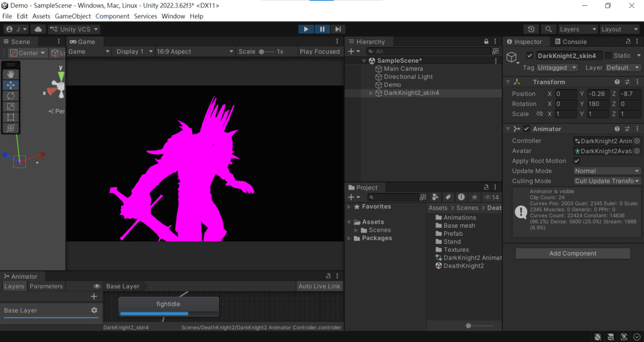This screenshot has width=644, height=342.
Task: Select the Rect tool
Action: (11, 117)
